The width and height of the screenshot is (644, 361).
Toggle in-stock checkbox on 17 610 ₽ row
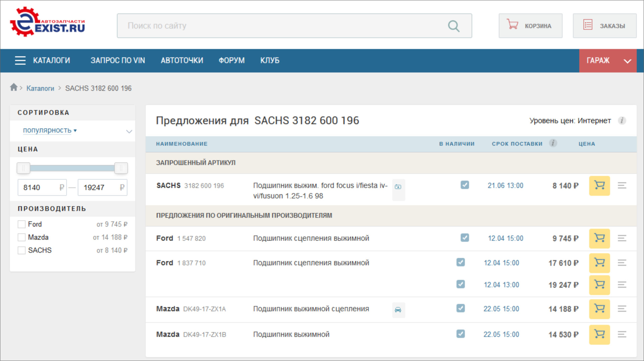click(x=461, y=262)
